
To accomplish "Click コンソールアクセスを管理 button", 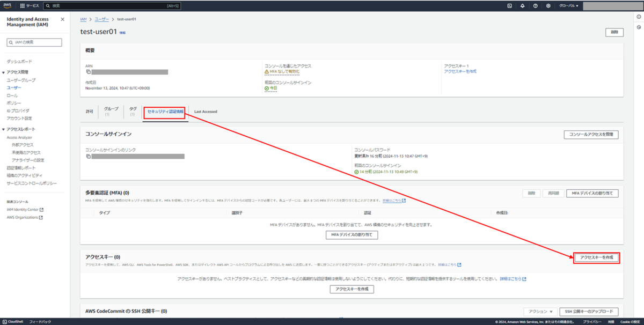I will tap(591, 135).
